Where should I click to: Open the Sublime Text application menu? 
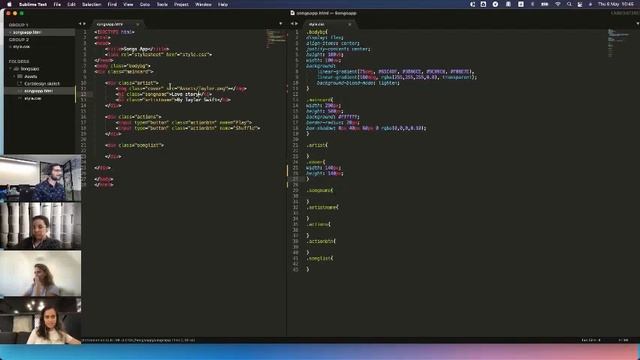(x=33, y=4)
